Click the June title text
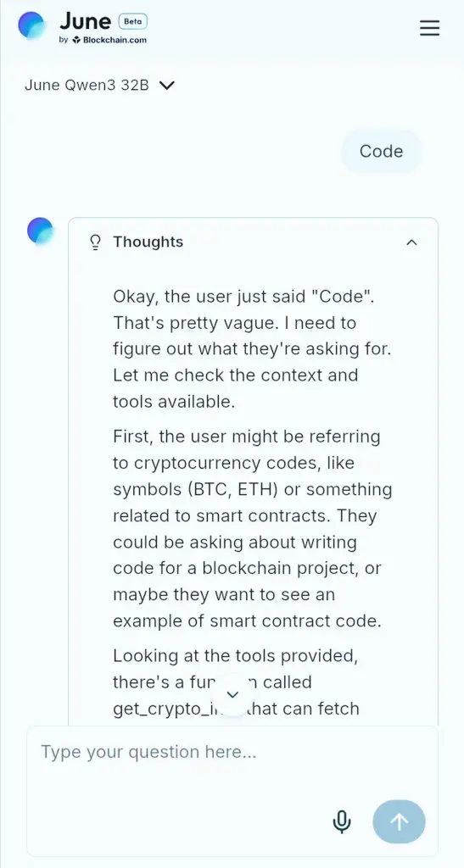The height and width of the screenshot is (868, 464). pyautogui.click(x=86, y=21)
